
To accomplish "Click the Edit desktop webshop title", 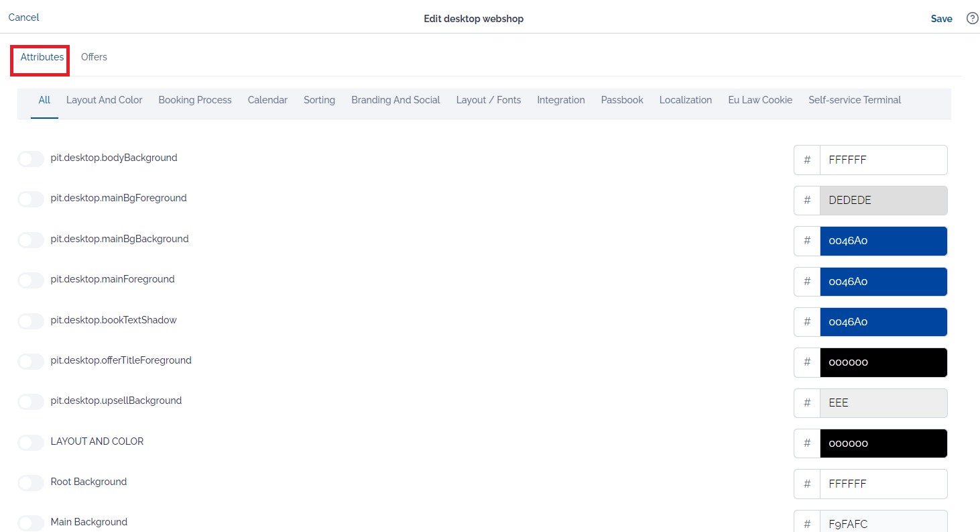I will [473, 19].
